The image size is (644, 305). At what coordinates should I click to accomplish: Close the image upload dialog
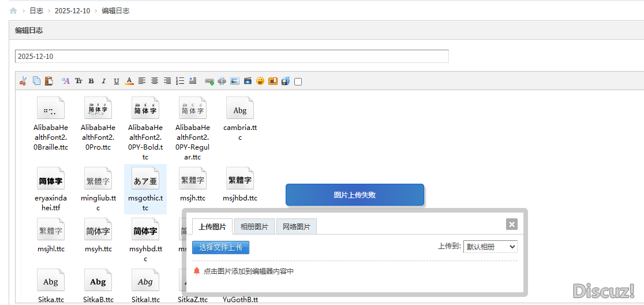[511, 224]
